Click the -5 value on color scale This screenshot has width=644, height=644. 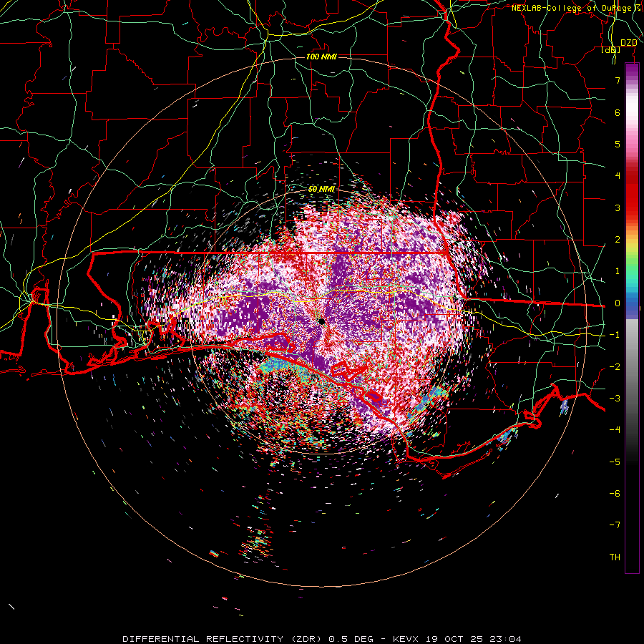coord(615,462)
